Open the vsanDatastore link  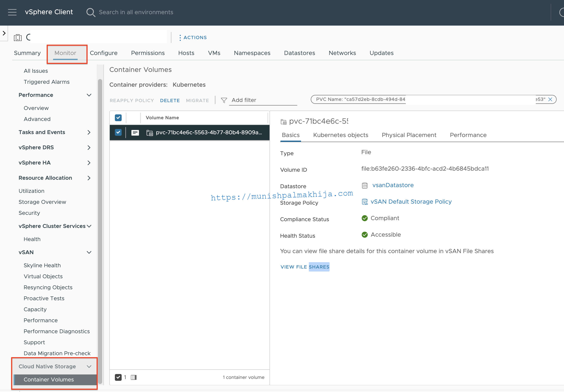(x=393, y=185)
